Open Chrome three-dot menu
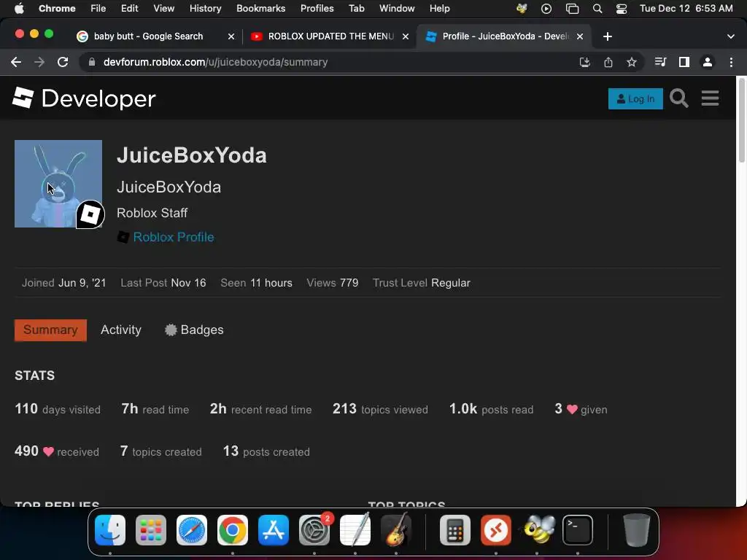The width and height of the screenshot is (747, 560). tap(731, 62)
